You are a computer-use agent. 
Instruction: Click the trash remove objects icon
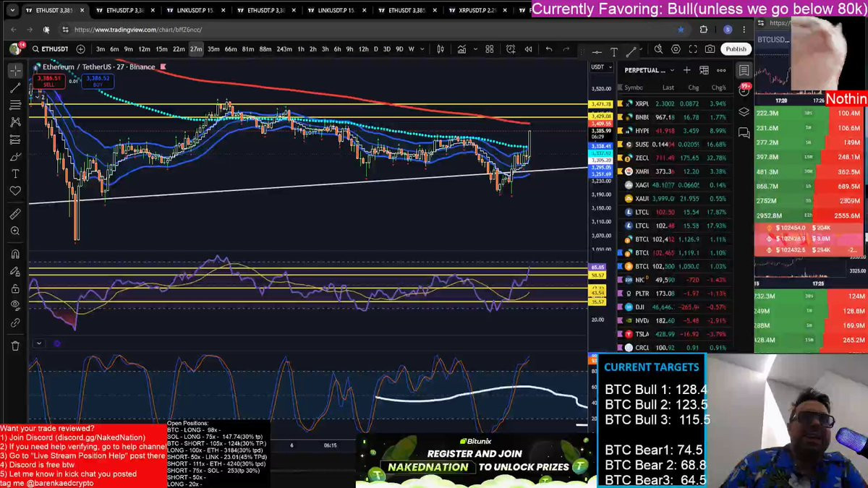pos(15,346)
